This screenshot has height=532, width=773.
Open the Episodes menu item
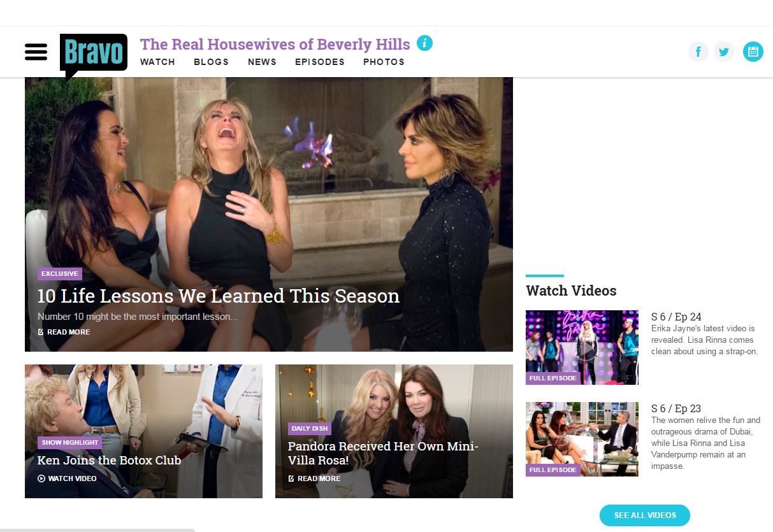point(320,62)
